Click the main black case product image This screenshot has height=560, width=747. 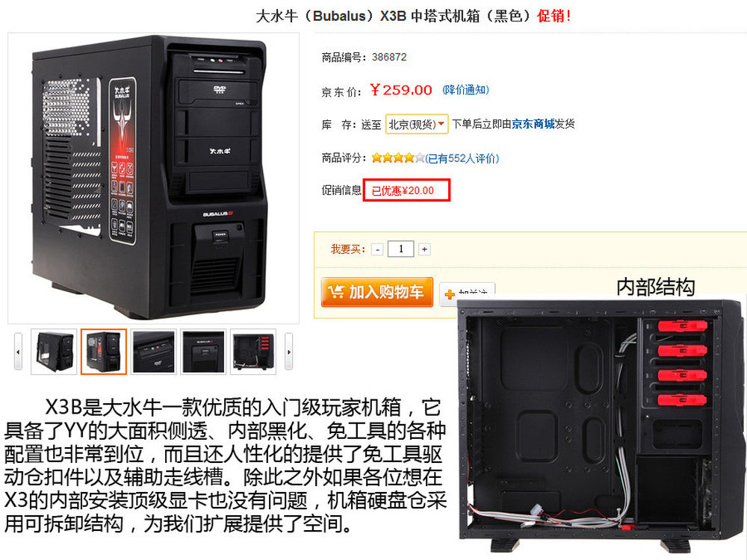pyautogui.click(x=153, y=178)
